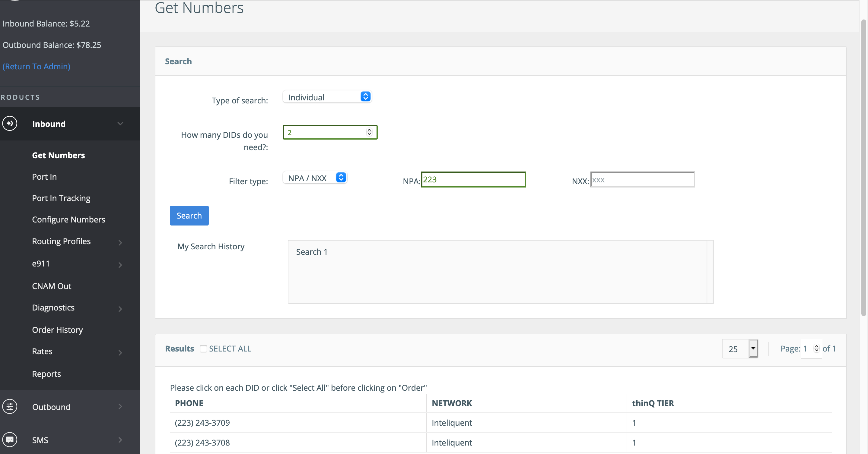This screenshot has width=868, height=454.
Task: Select the Inbound menu label
Action: 49,124
